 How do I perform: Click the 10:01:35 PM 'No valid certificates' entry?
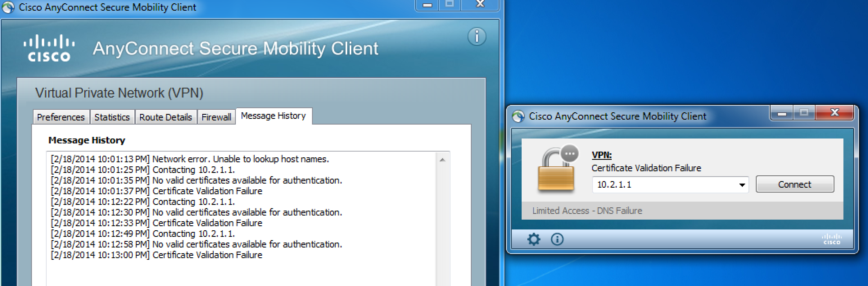pos(197,180)
